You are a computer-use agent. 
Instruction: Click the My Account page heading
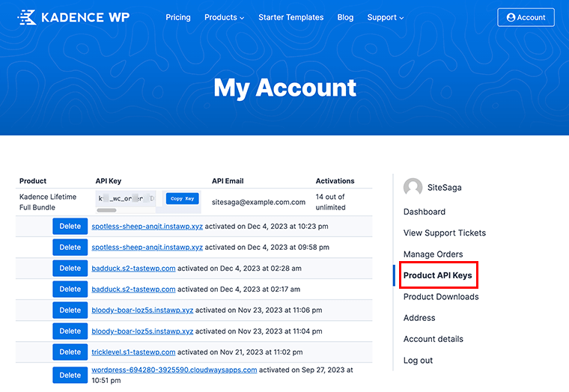[x=284, y=88]
